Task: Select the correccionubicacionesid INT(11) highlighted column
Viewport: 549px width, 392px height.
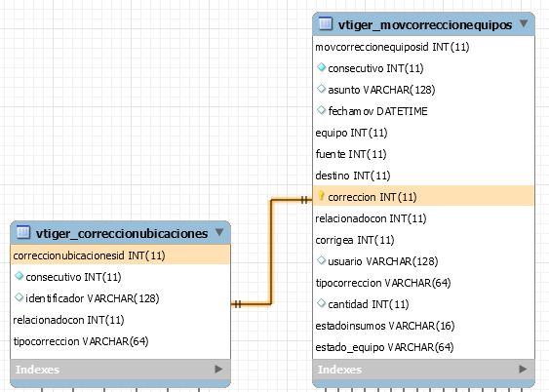Action: click(121, 255)
